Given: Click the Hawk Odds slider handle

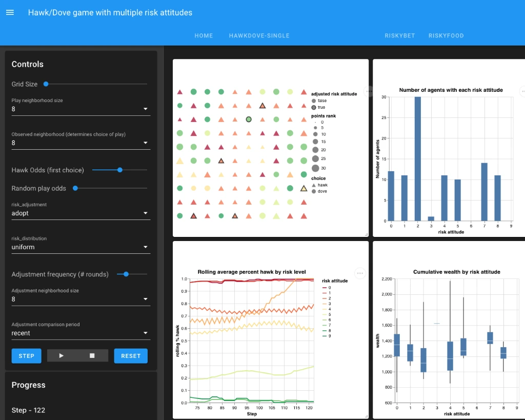Looking at the screenshot, I should 120,170.
